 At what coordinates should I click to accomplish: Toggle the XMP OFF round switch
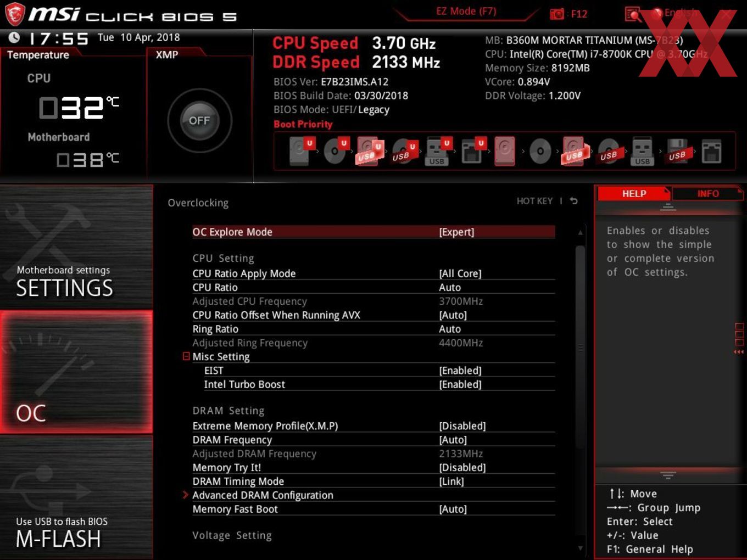point(199,120)
